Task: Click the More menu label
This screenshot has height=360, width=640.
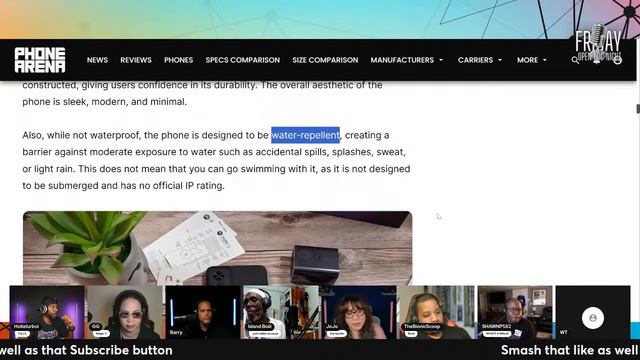Action: pos(527,60)
